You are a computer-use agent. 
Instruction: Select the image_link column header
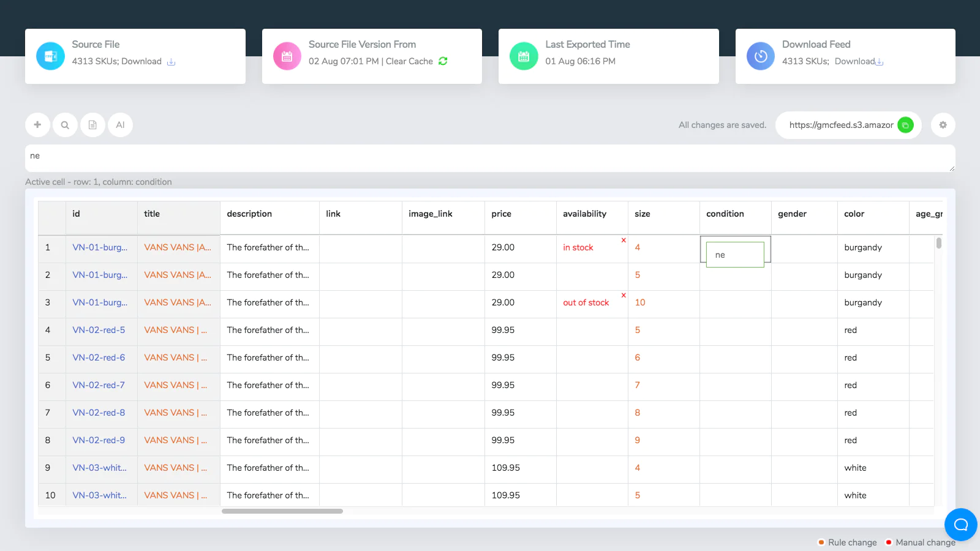(x=443, y=217)
